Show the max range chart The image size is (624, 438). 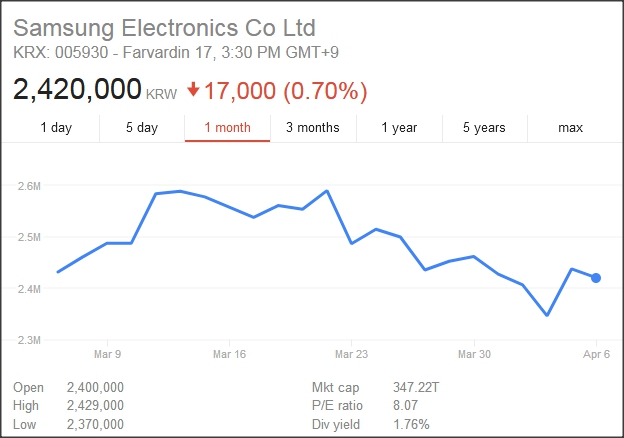point(570,127)
